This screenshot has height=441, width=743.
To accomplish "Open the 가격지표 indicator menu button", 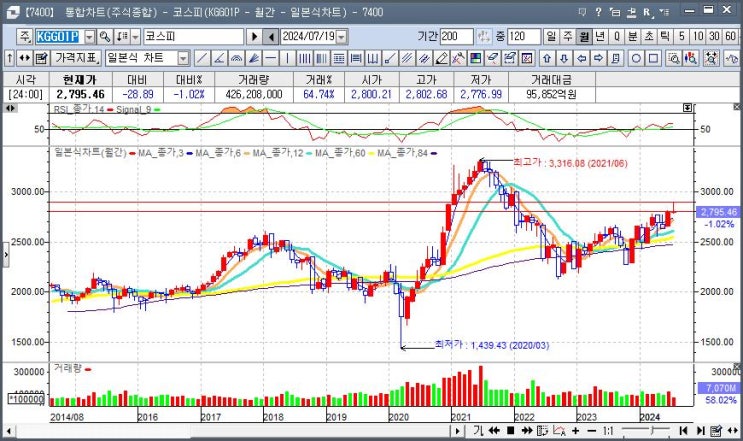I will click(76, 58).
